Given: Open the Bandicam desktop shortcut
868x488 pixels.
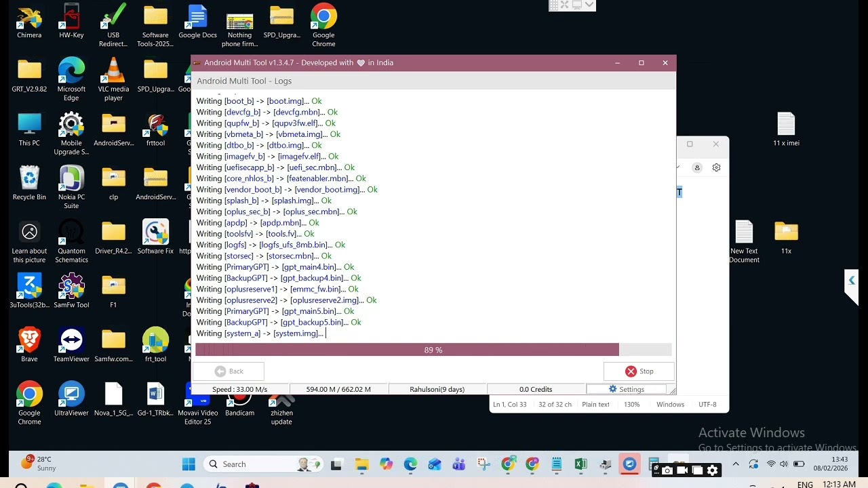Looking at the screenshot, I should coord(239,403).
